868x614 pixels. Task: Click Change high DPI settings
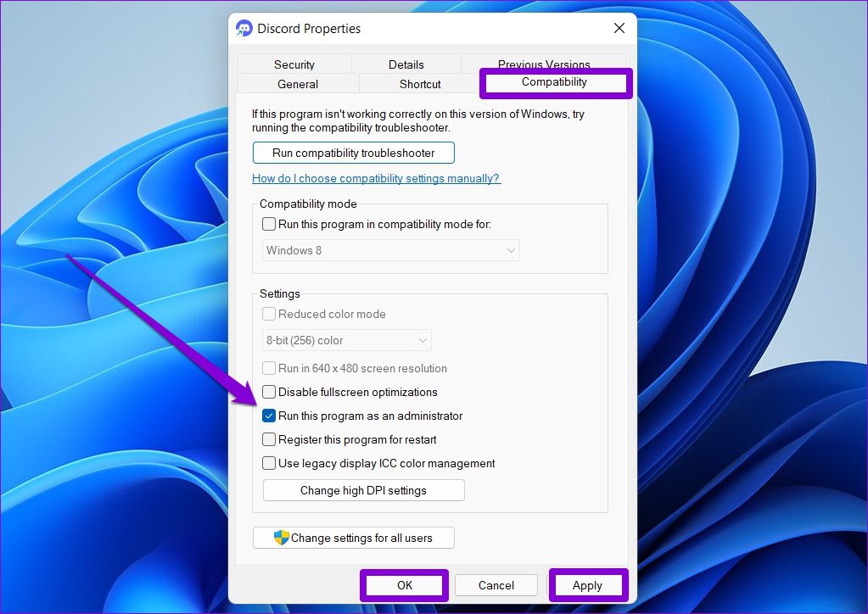[363, 489]
